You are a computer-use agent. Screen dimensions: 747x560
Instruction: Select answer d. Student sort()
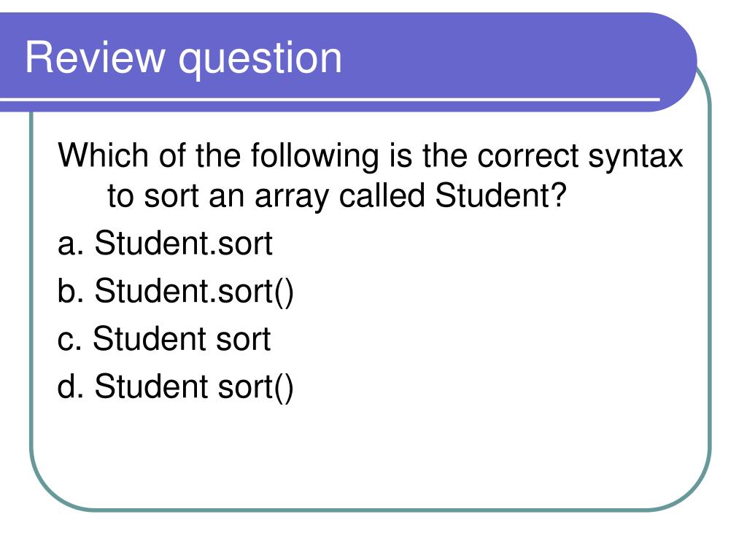pos(175,386)
